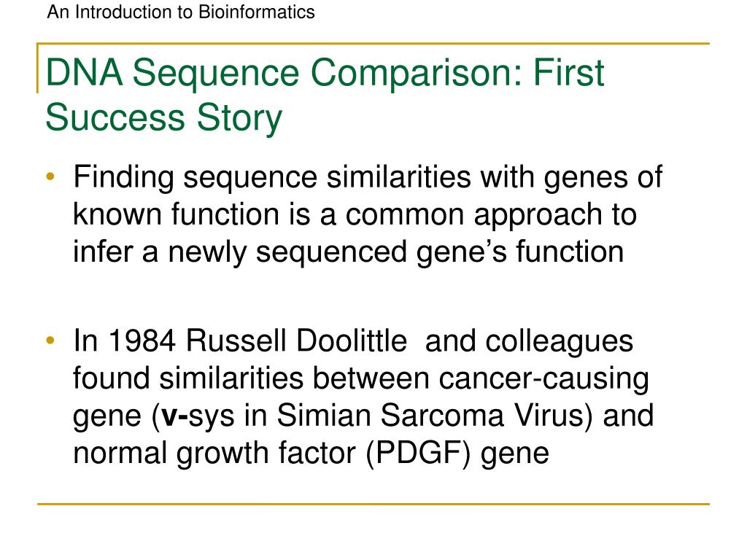Click the gold horizontal line at bottom
This screenshot has height=560, width=747.
pos(373,504)
